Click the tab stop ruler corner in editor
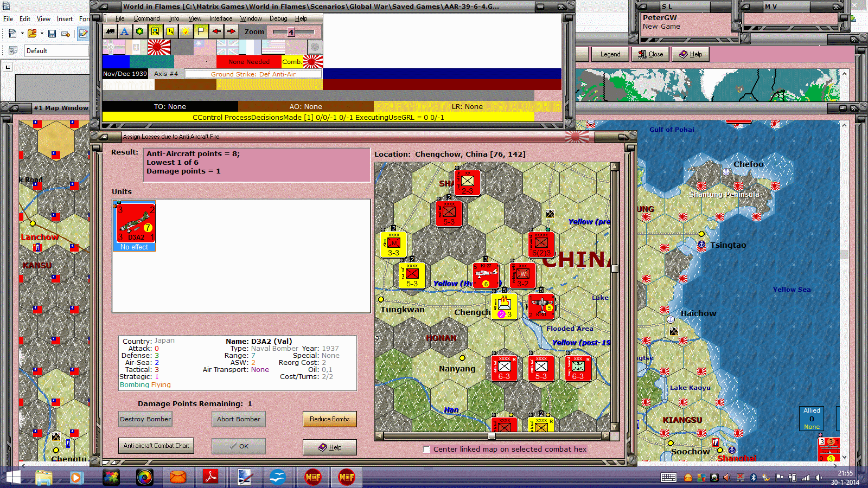 (8, 67)
